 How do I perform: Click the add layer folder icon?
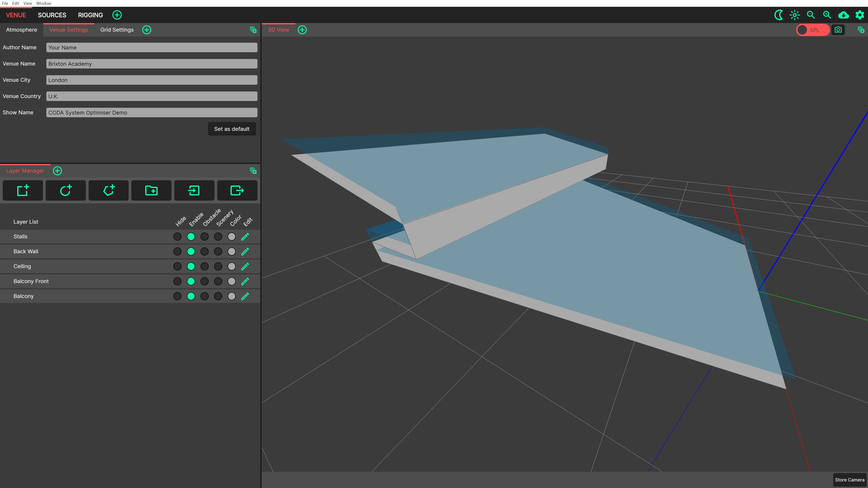151,191
